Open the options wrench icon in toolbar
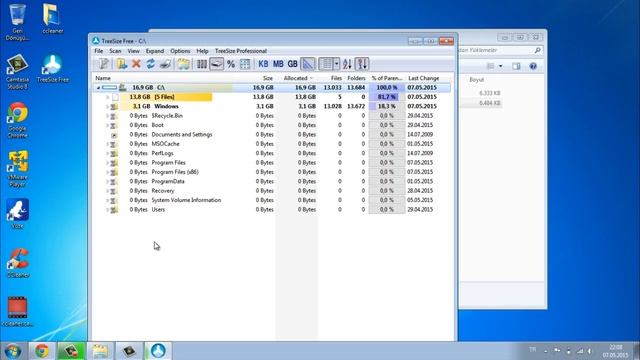This screenshot has height=360, width=640. click(x=104, y=64)
